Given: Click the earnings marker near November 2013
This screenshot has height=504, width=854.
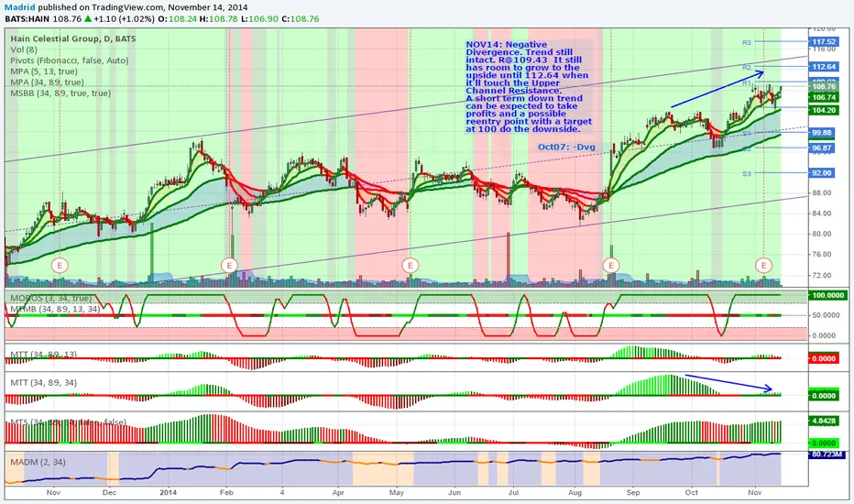Looking at the screenshot, I should (x=60, y=266).
